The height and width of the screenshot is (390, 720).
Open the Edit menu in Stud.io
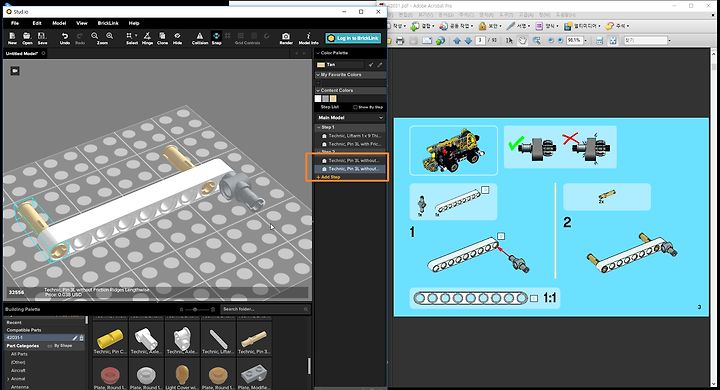click(x=37, y=23)
